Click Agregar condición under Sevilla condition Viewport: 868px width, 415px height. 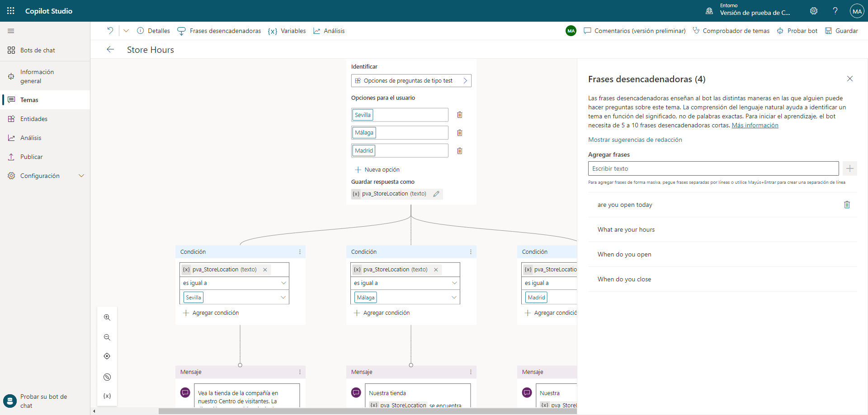211,313
